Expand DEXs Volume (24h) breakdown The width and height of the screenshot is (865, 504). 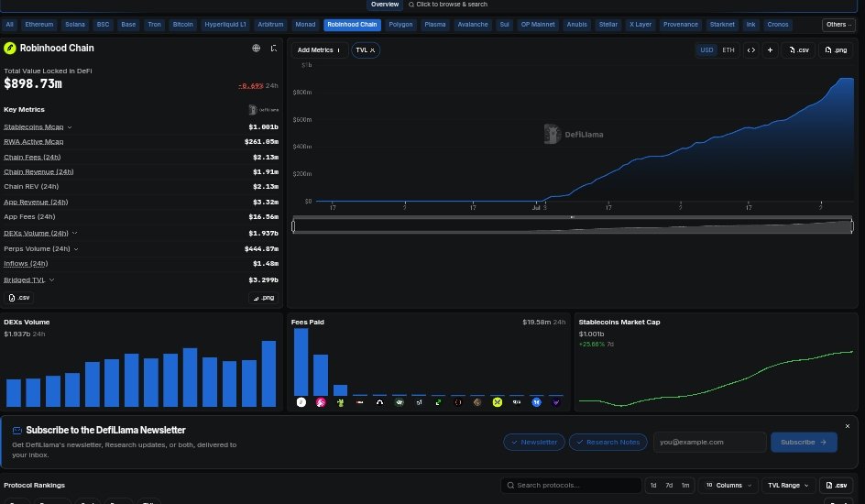point(74,234)
